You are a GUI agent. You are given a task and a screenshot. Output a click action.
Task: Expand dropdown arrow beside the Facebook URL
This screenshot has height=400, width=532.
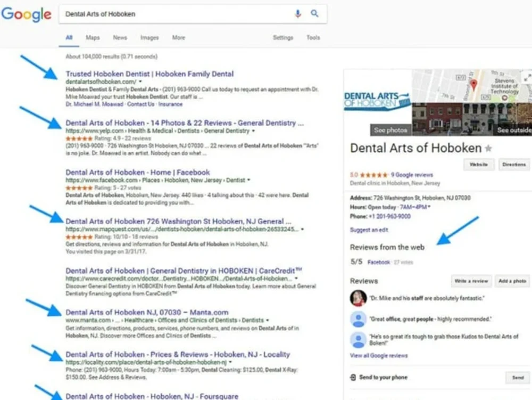[x=248, y=180]
